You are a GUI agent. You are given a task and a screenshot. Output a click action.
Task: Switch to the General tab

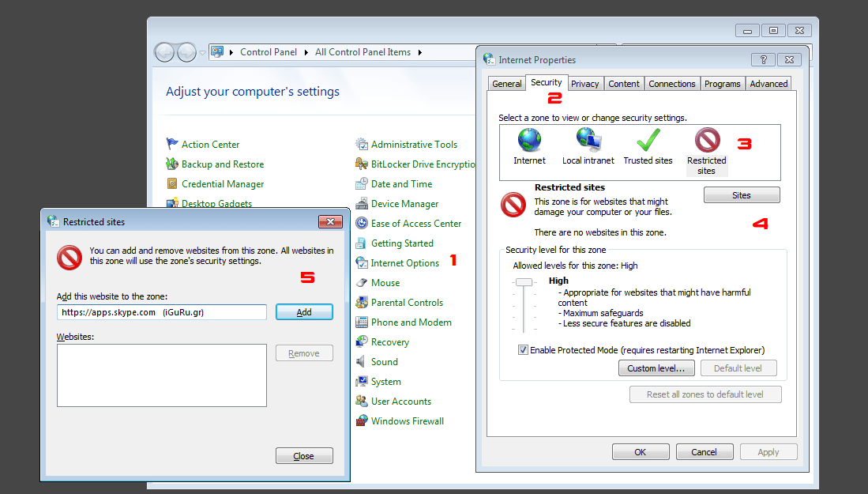pyautogui.click(x=506, y=84)
